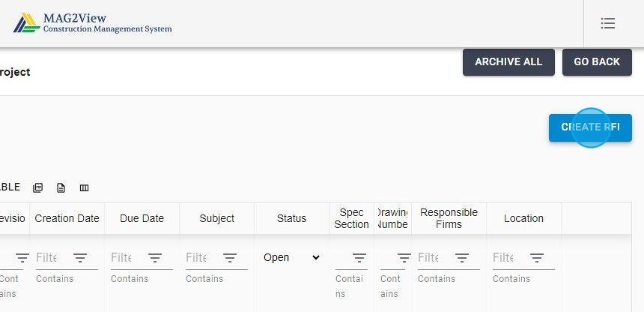Image resolution: width=644 pixels, height=312 pixels.
Task: Click the document export icon
Action: tap(61, 187)
